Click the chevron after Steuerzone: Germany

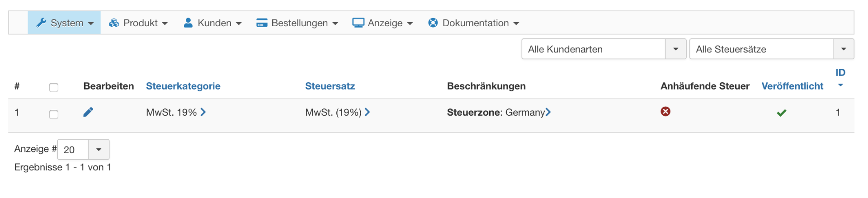[548, 112]
